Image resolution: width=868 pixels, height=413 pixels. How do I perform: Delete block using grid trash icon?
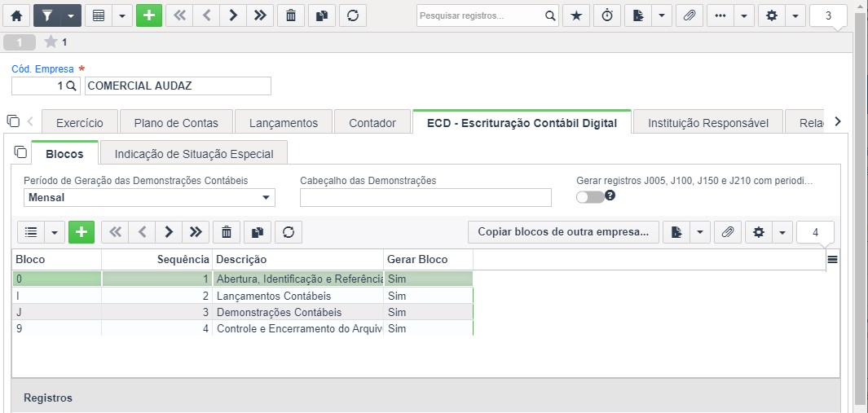click(x=227, y=232)
